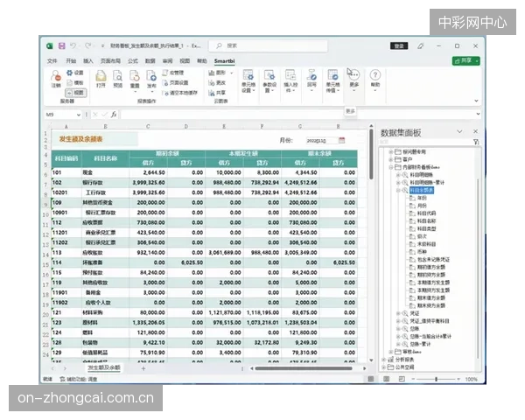Click the filter icon in 数据集面板
525x420 pixels.
476,142
